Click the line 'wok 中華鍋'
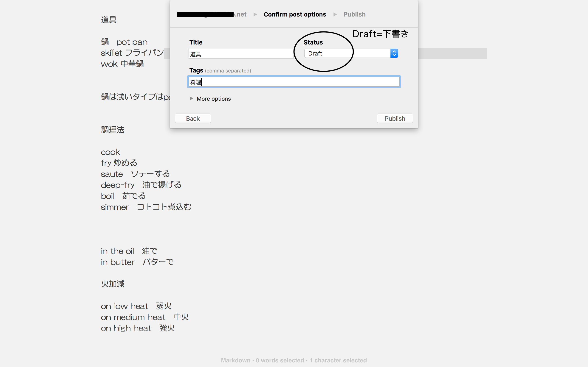This screenshot has width=588, height=367. (122, 64)
